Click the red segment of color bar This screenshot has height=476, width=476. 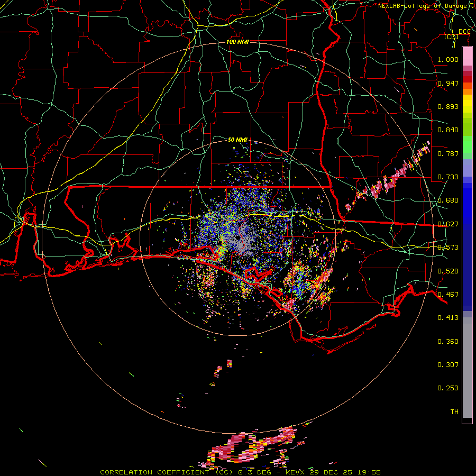467,79
